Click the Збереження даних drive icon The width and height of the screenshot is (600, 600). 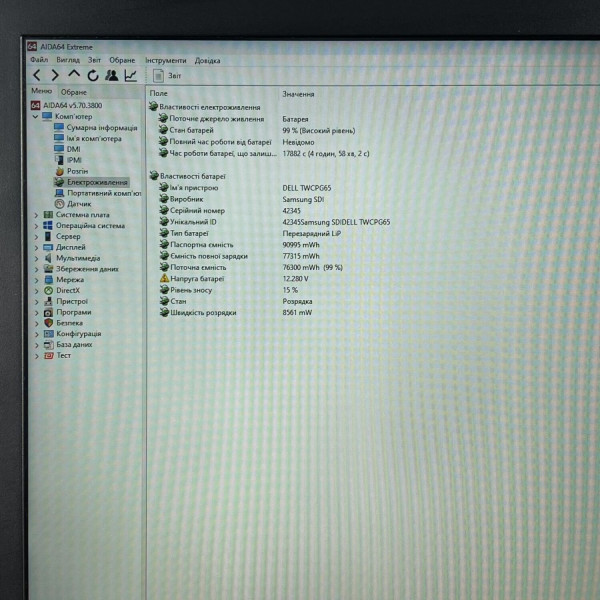48,269
